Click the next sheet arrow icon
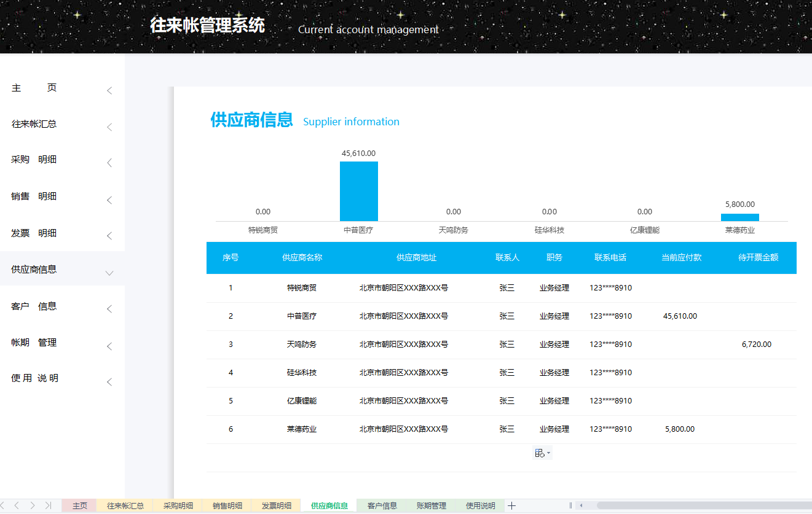The height and width of the screenshot is (514, 812). 32,505
